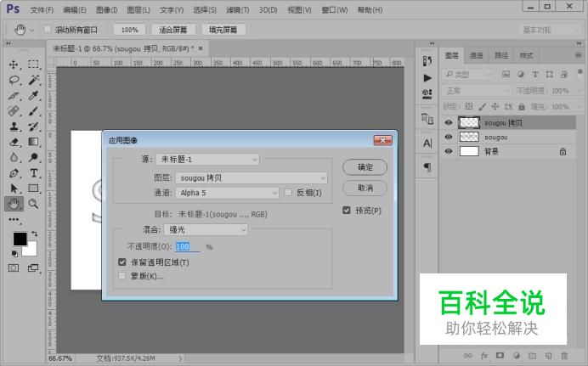Image resolution: width=588 pixels, height=366 pixels.
Task: Select the History Brush tool
Action: pyautogui.click(x=33, y=127)
